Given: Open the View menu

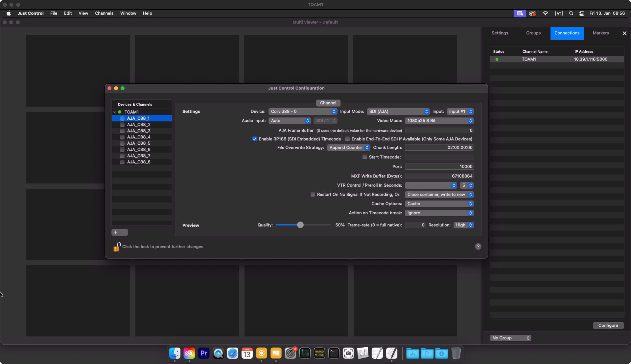Looking at the screenshot, I should [83, 13].
